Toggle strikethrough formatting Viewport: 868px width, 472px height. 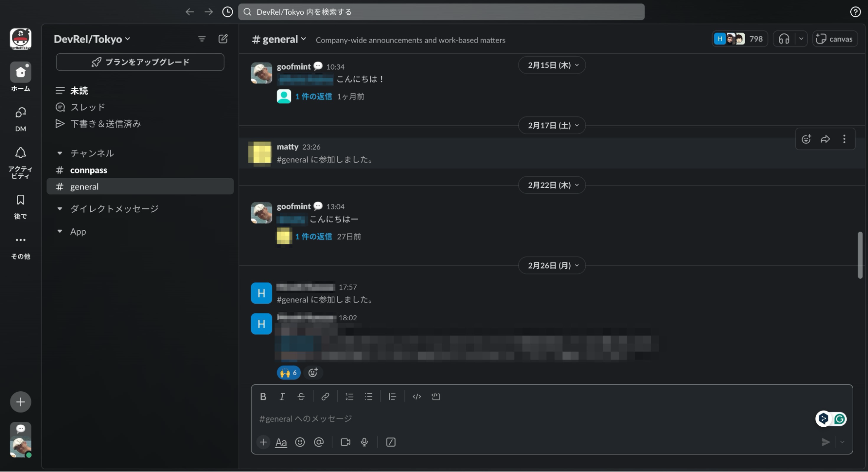(x=301, y=397)
